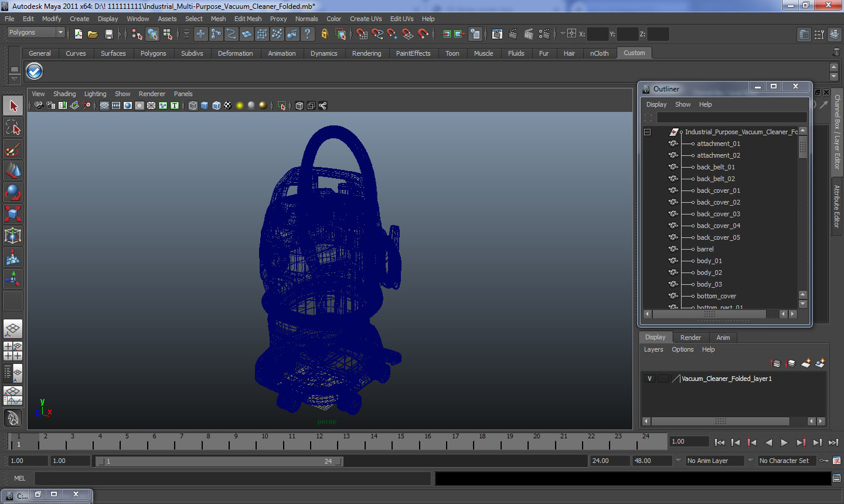Screen dimensions: 844x504
Task: Activate the Lasso Select tool
Action: (x=13, y=128)
